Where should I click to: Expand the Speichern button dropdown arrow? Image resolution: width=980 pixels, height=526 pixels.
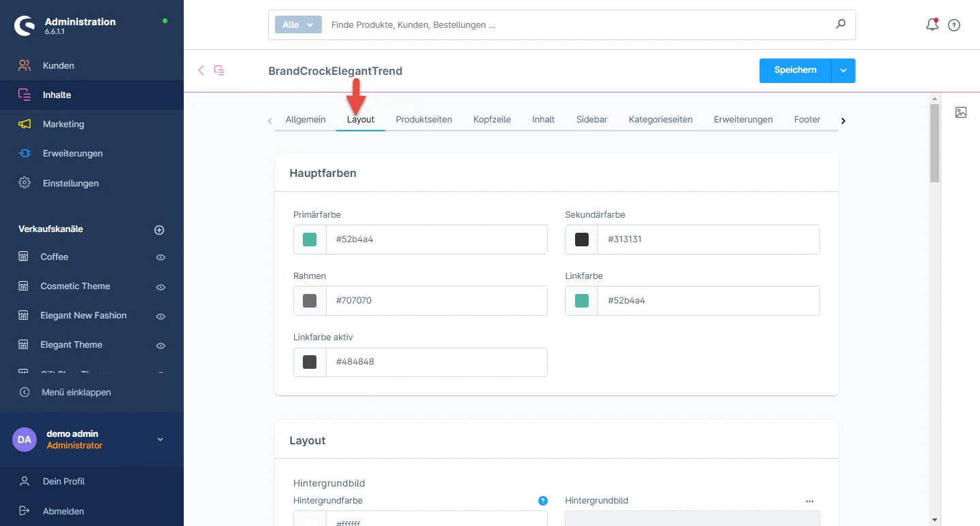[x=843, y=71]
